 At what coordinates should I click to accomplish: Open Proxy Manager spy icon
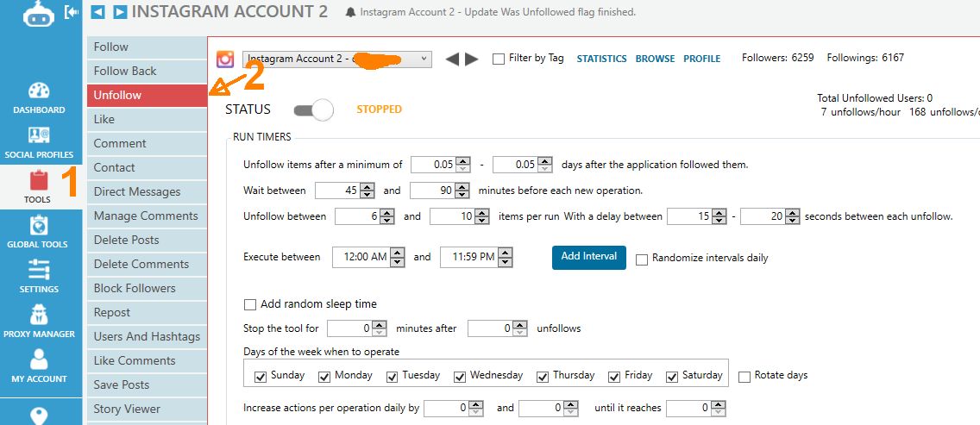pyautogui.click(x=39, y=315)
